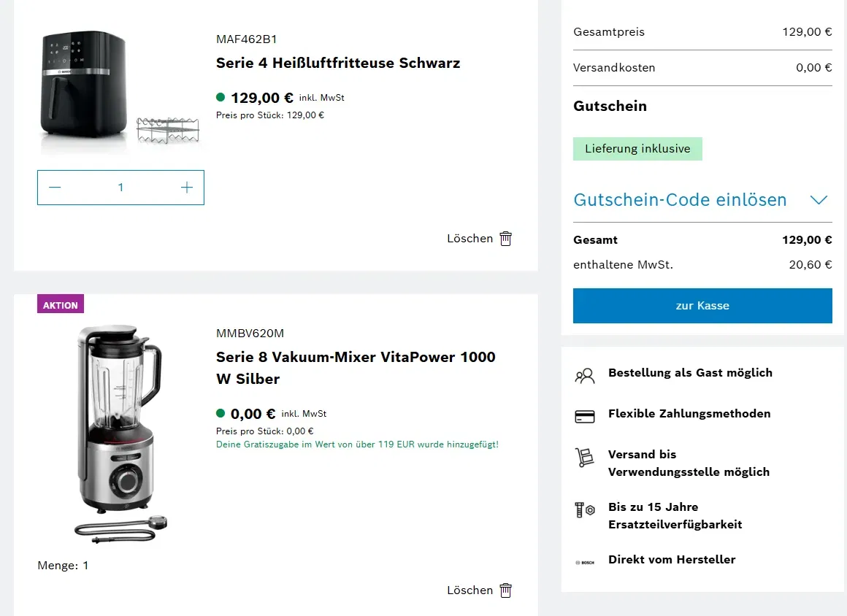Click the delivery cart icon next to Versand
The height and width of the screenshot is (616, 847).
tap(584, 458)
